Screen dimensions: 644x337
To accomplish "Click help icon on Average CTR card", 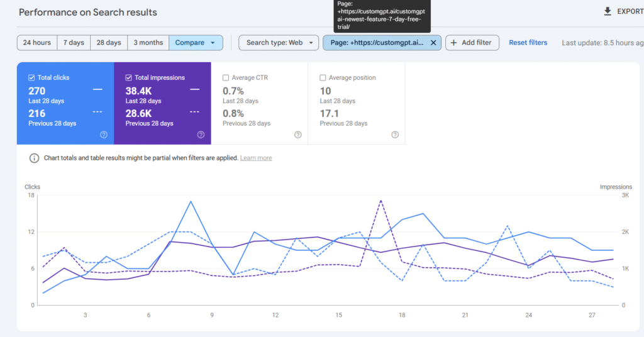I will [298, 135].
